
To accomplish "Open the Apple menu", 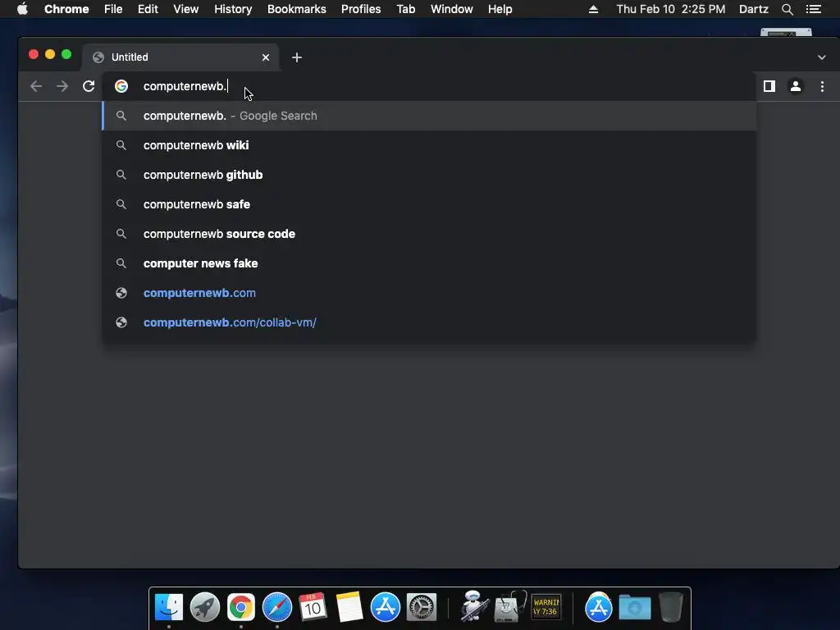I will point(22,9).
